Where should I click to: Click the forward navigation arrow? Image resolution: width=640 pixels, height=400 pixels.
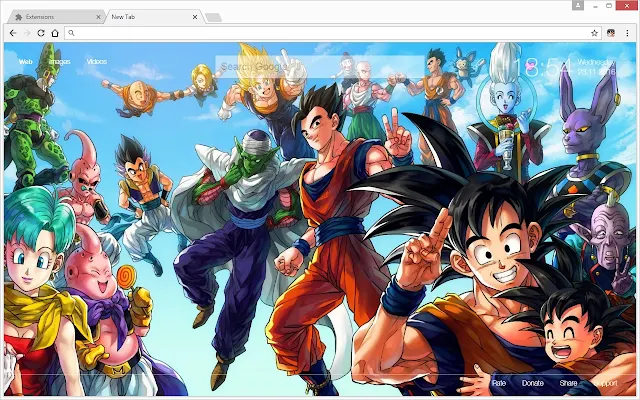coord(27,33)
